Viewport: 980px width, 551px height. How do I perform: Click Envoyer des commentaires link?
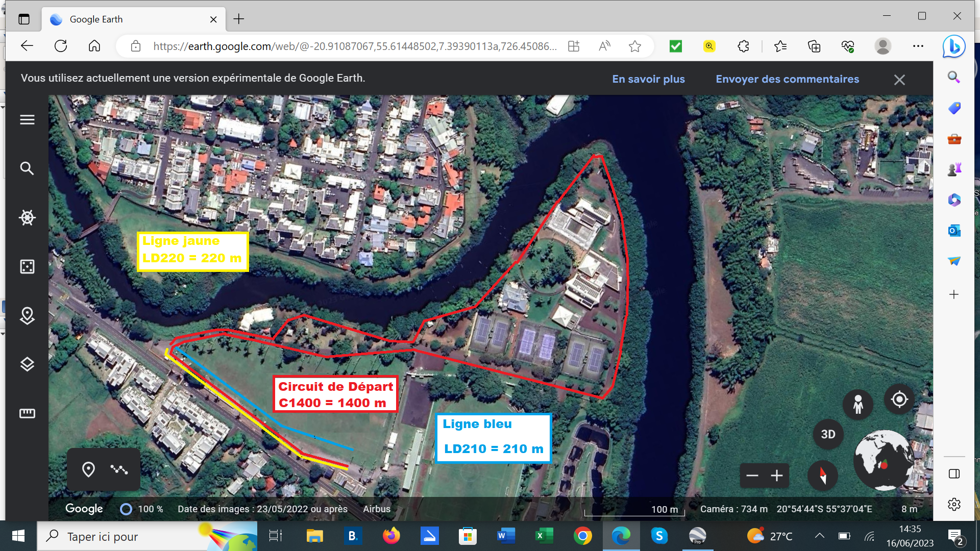point(787,79)
